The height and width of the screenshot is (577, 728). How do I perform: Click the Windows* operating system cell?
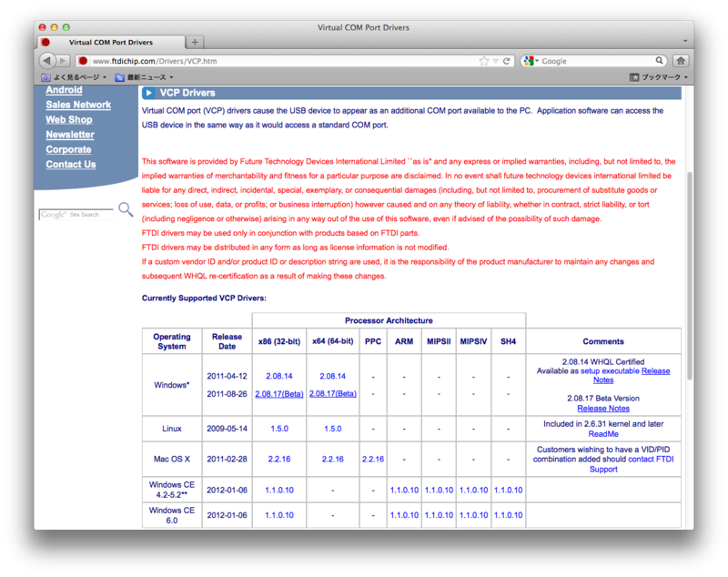coord(171,385)
